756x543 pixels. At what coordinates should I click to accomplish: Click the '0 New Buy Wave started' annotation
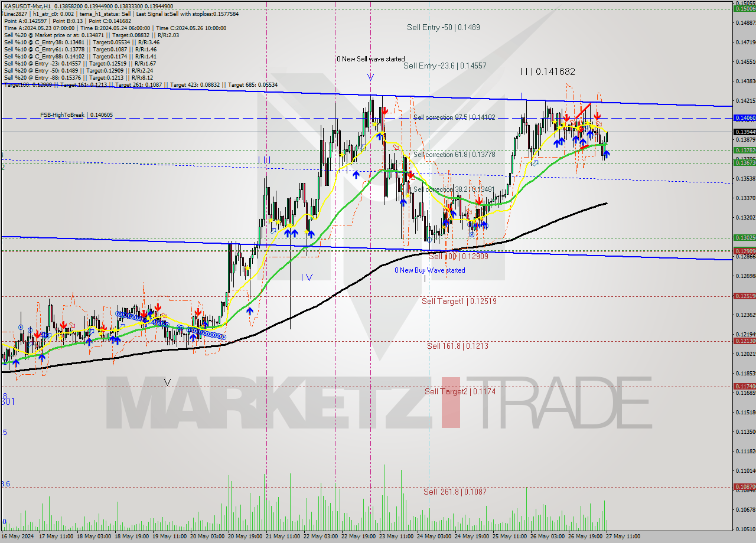(x=429, y=270)
